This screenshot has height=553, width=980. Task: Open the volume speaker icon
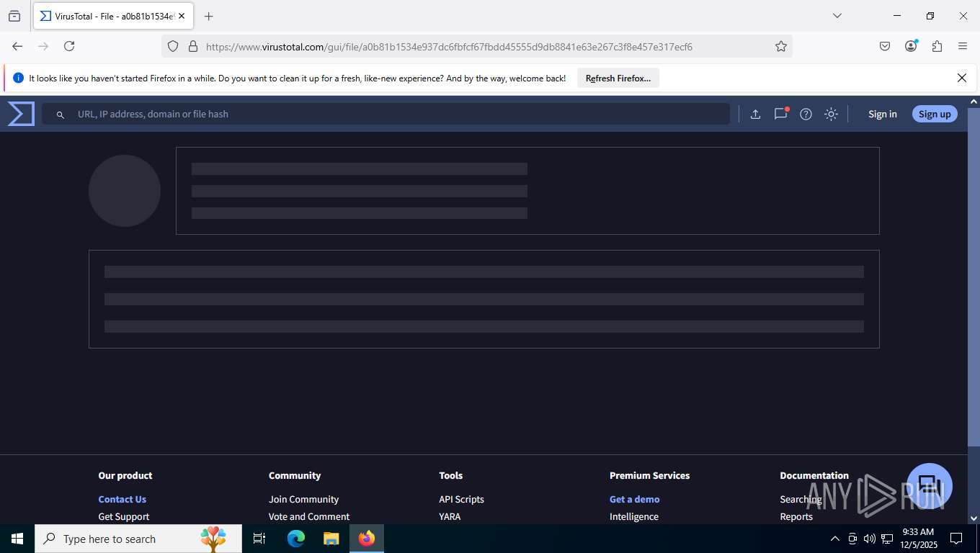coord(869,539)
